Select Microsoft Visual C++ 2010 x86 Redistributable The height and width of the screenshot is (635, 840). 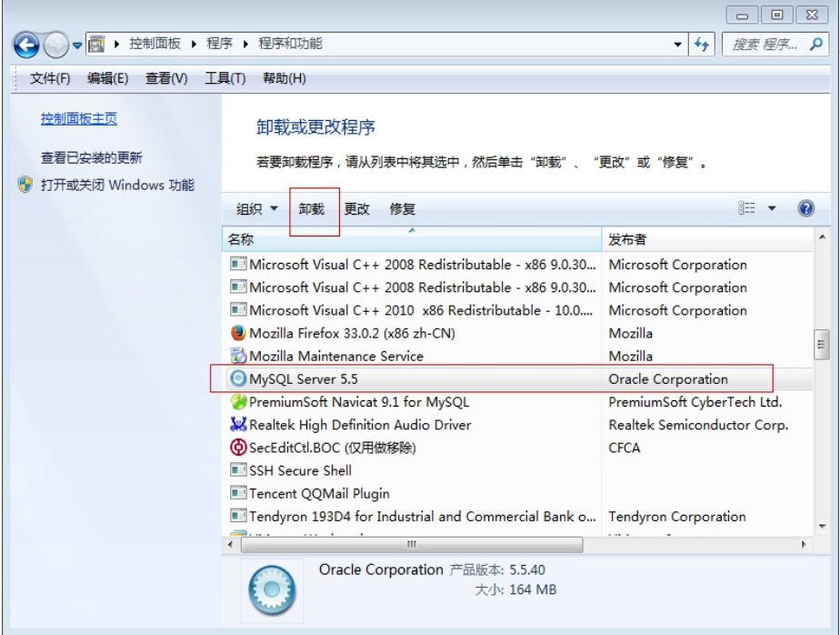click(421, 310)
